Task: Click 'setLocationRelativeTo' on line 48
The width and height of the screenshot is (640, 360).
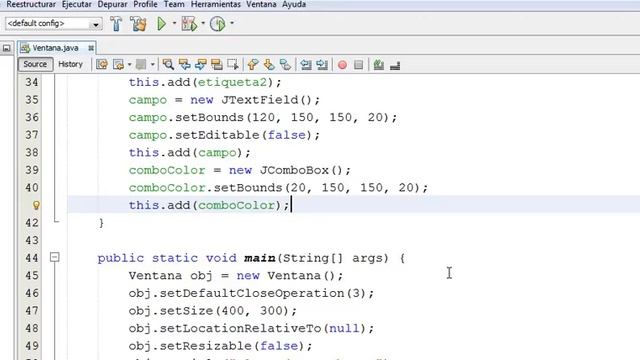Action: pos(240,329)
